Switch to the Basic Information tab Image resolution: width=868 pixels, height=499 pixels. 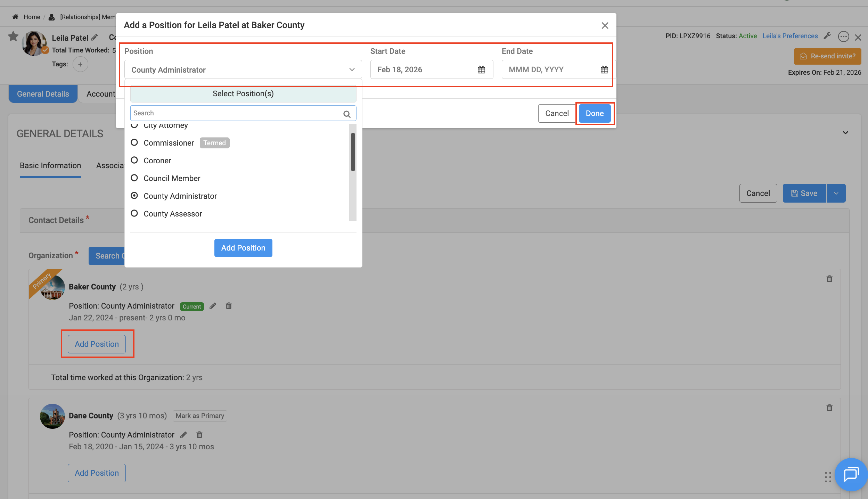click(50, 165)
